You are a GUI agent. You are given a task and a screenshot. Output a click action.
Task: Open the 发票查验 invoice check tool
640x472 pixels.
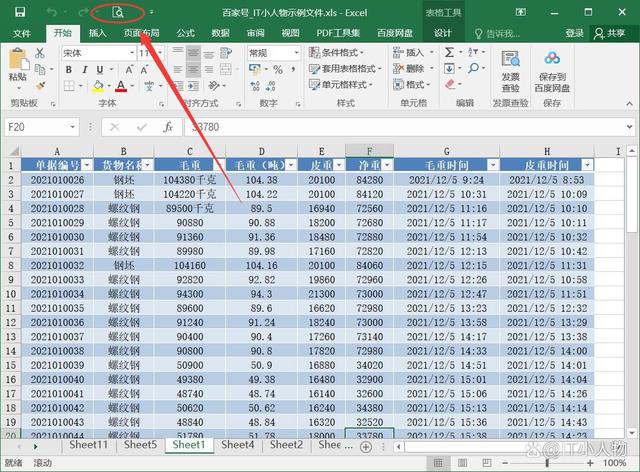tap(510, 66)
